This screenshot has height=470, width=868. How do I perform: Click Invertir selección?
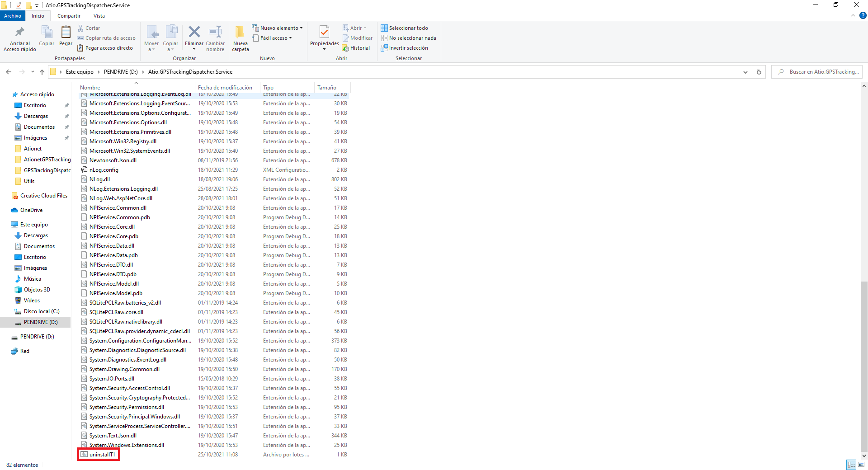coord(405,48)
